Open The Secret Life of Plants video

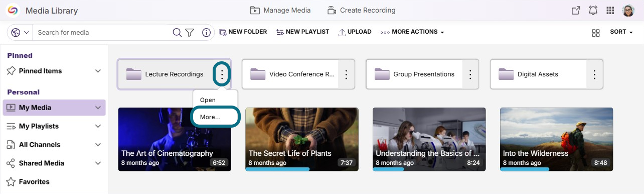click(302, 139)
